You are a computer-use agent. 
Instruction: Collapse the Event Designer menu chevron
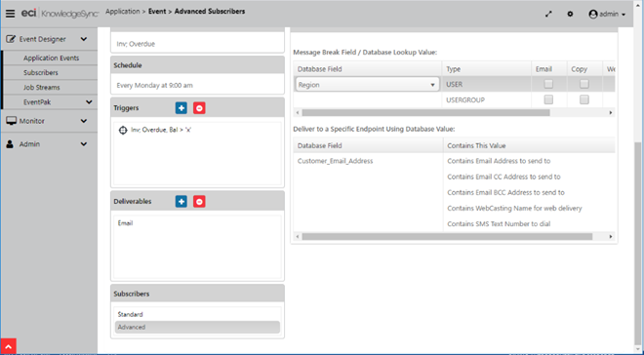pyautogui.click(x=84, y=39)
